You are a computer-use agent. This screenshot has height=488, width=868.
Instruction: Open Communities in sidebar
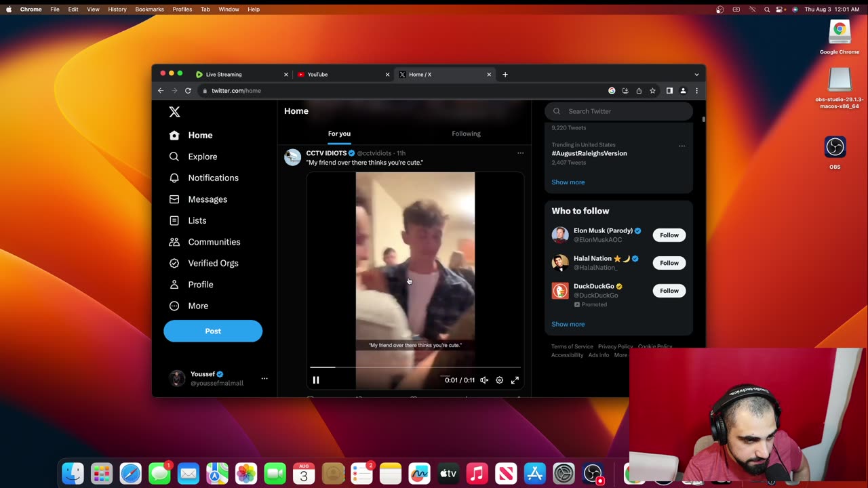[204, 242]
